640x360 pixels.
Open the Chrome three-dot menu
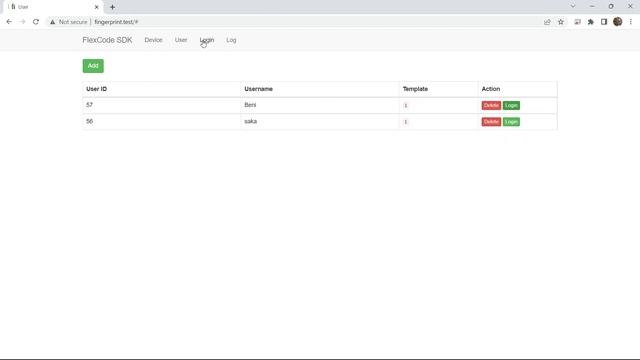click(x=631, y=22)
